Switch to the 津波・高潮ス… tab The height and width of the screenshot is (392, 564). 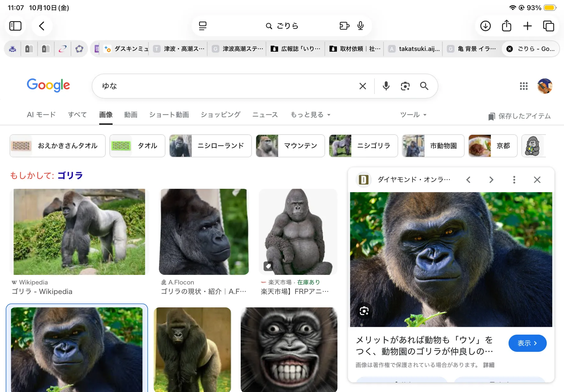click(x=178, y=49)
